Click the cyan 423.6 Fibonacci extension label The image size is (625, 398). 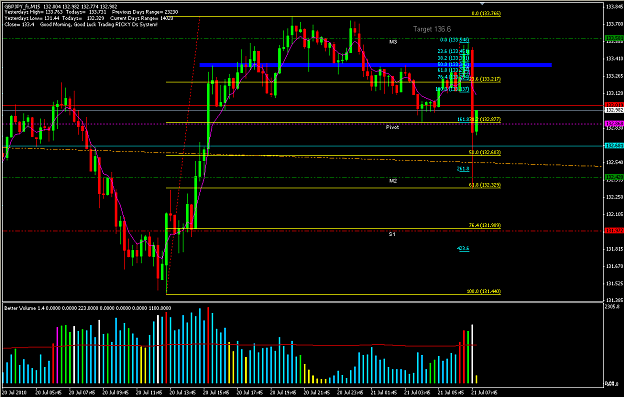463,249
